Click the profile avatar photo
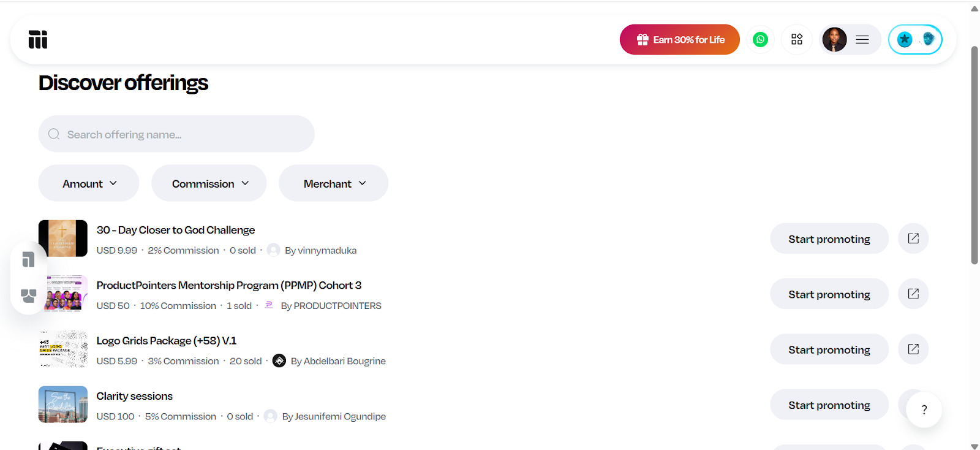Viewport: 980px width, 450px height. (x=834, y=39)
